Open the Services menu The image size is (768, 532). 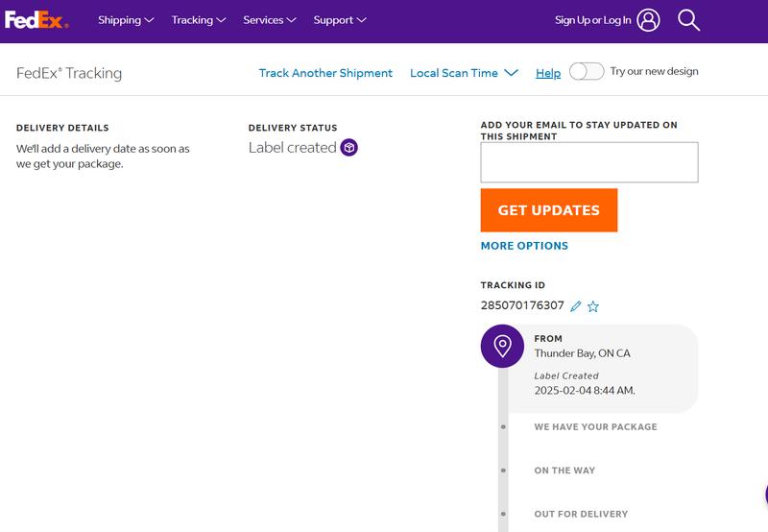270,20
